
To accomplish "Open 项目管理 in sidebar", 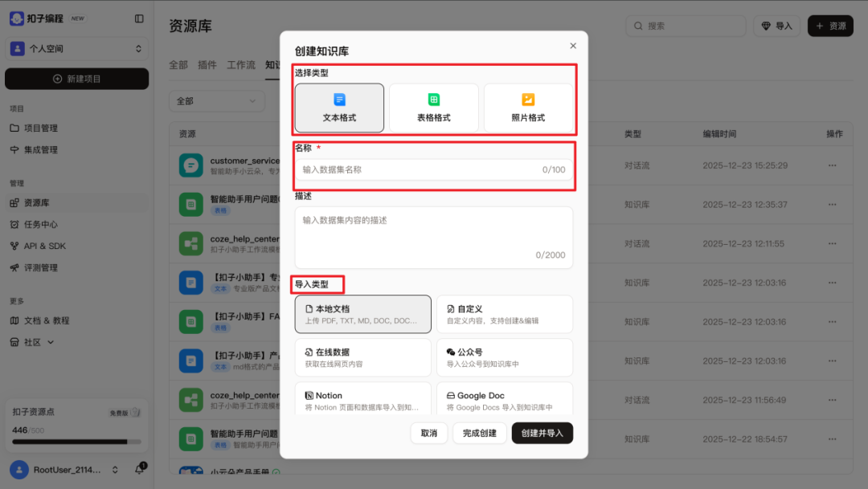I will click(76, 128).
